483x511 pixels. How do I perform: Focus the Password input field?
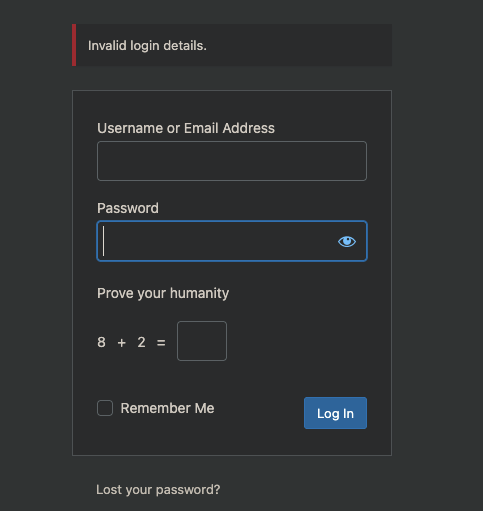coord(232,241)
